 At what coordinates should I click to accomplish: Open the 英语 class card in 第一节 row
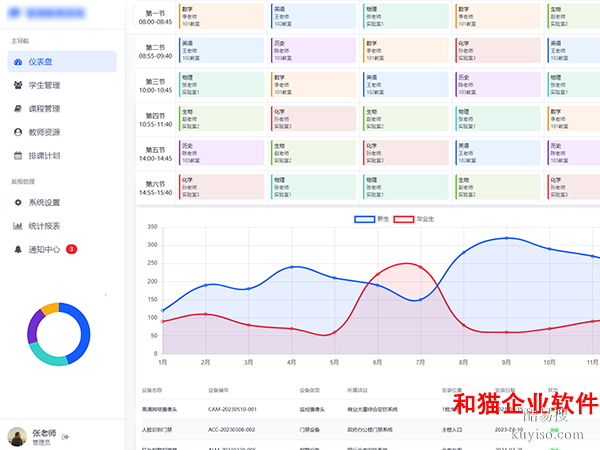click(x=313, y=16)
